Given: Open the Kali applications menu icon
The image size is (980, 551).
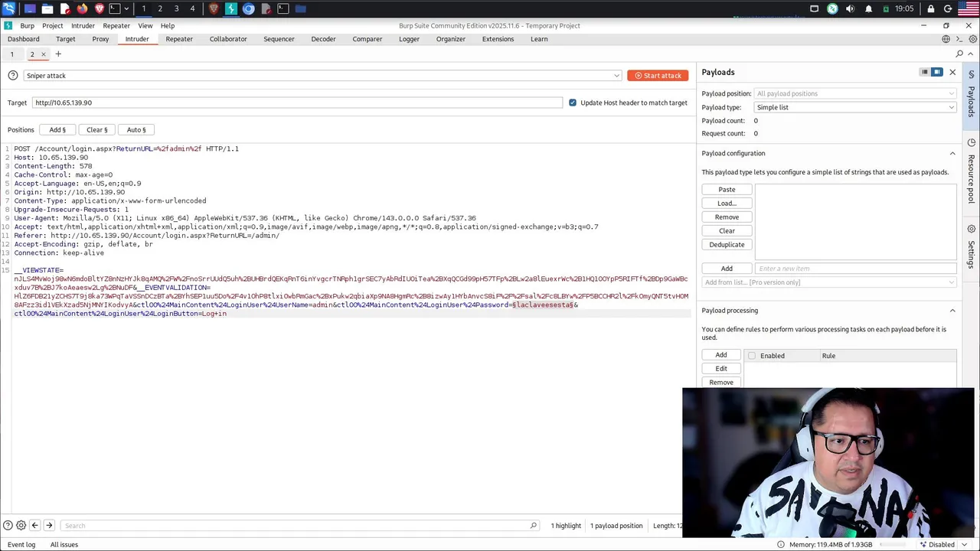Looking at the screenshot, I should pos(9,8).
